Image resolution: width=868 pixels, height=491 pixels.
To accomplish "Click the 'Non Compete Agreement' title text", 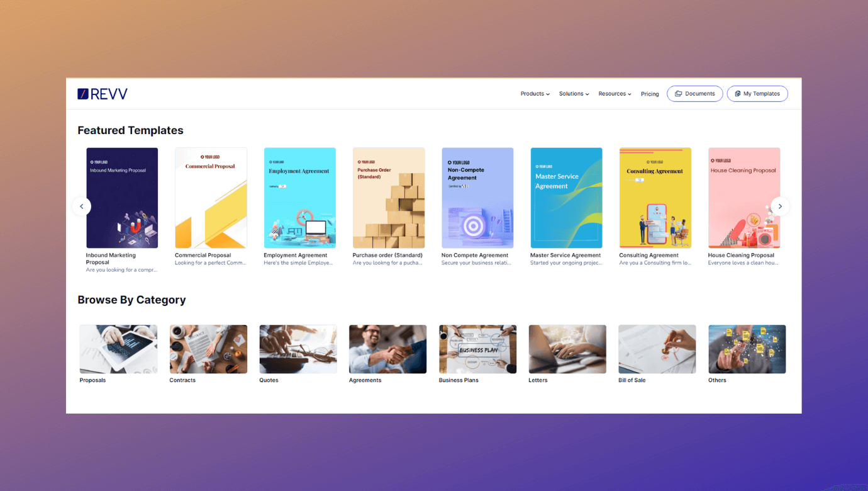I will tap(475, 256).
